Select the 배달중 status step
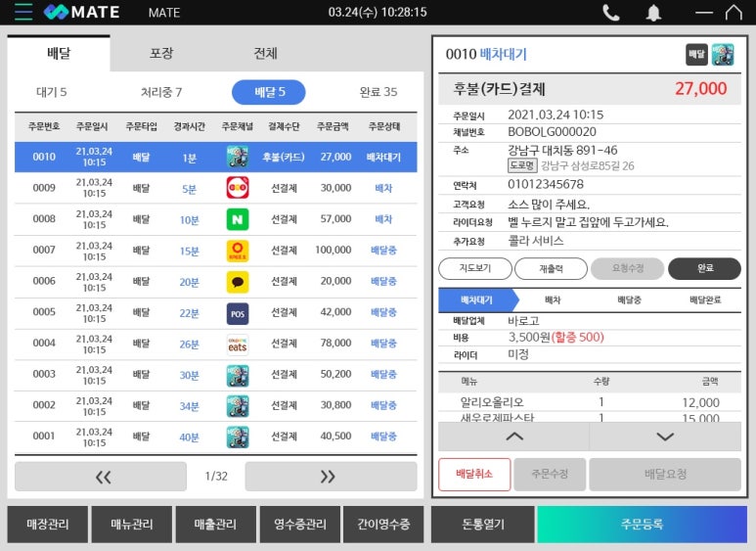The image size is (756, 551). pos(629,300)
